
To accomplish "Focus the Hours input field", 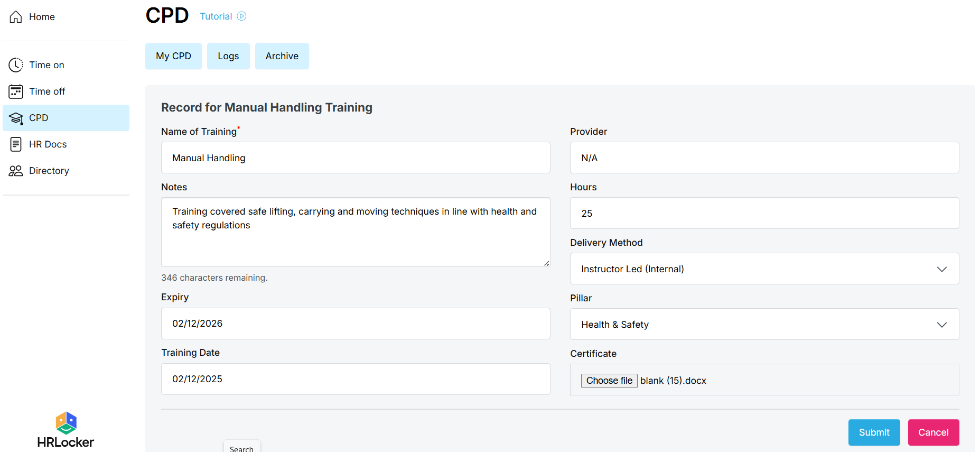I will point(764,213).
